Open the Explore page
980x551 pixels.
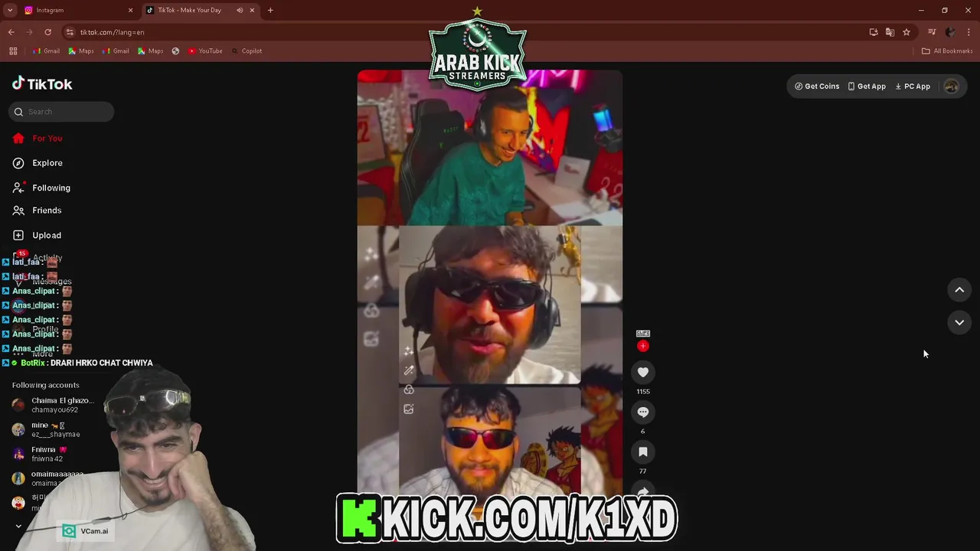(47, 163)
